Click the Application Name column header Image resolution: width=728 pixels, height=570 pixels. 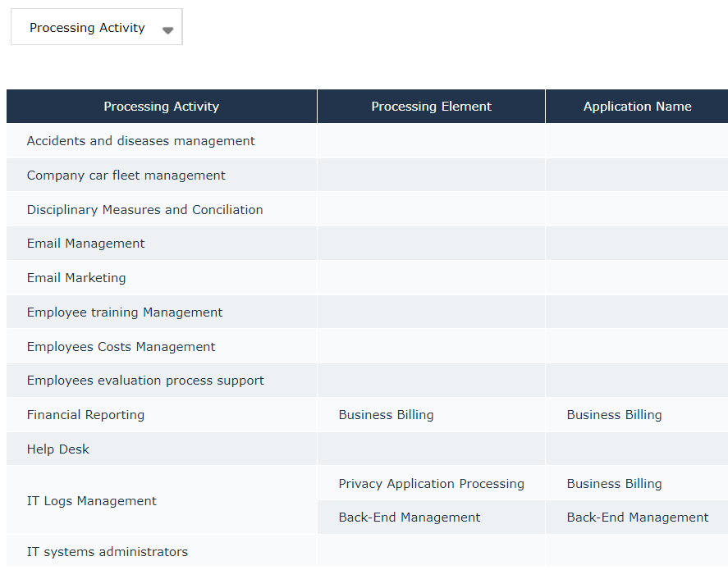[637, 107]
